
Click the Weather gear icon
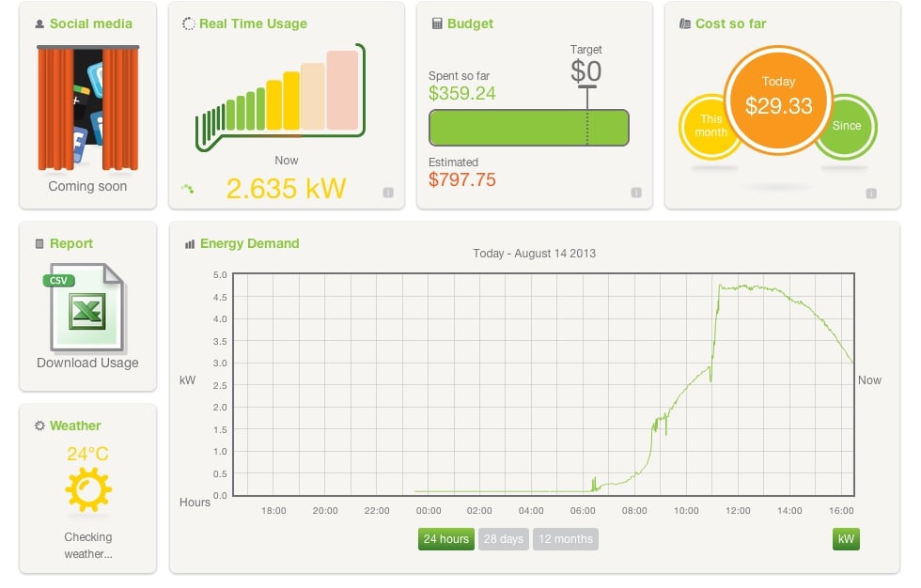[39, 426]
